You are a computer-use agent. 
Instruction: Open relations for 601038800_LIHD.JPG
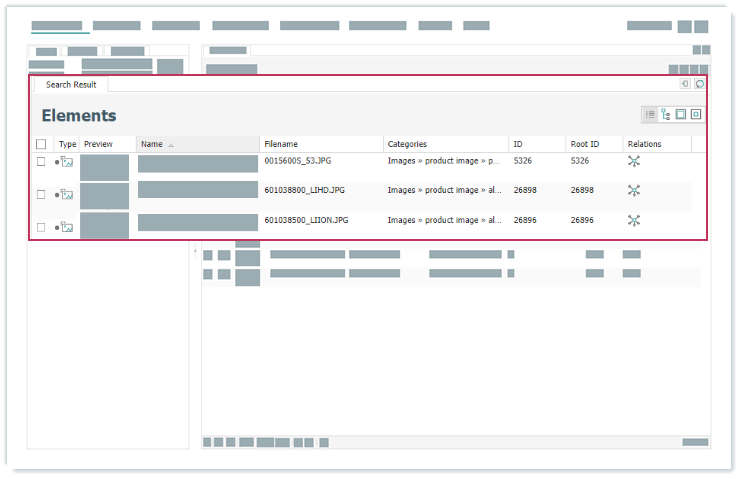(633, 191)
